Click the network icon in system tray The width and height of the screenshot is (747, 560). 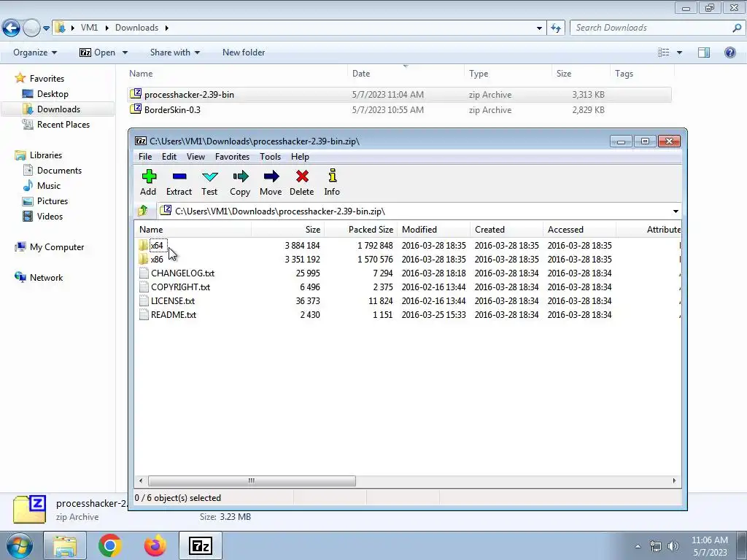656,546
